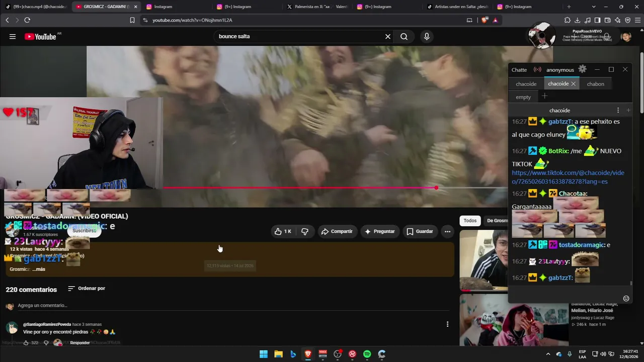The image size is (644, 362).
Task: Show hidden system tray icons
Action: [x=548, y=354]
